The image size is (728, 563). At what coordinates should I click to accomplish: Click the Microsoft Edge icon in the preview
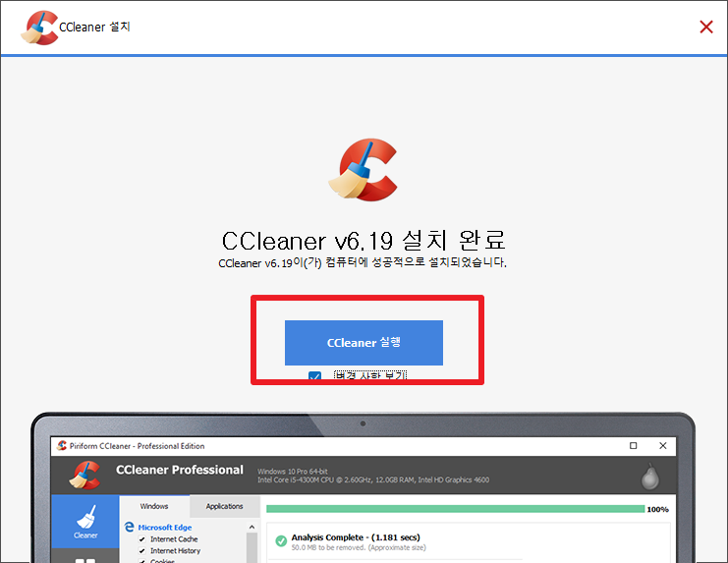point(130,527)
